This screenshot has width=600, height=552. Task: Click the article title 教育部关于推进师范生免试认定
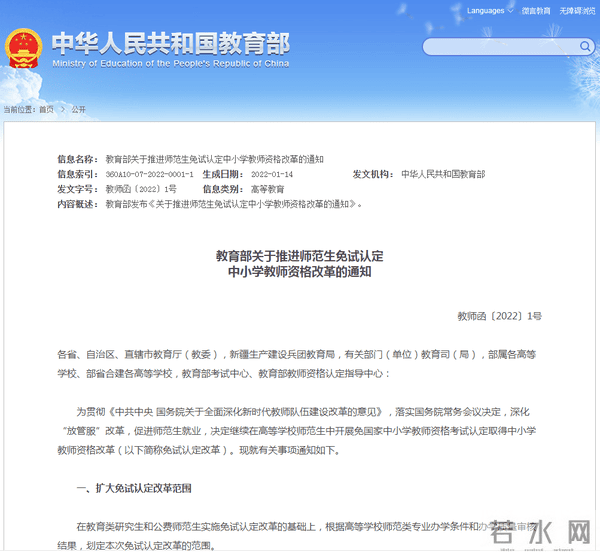(x=300, y=256)
